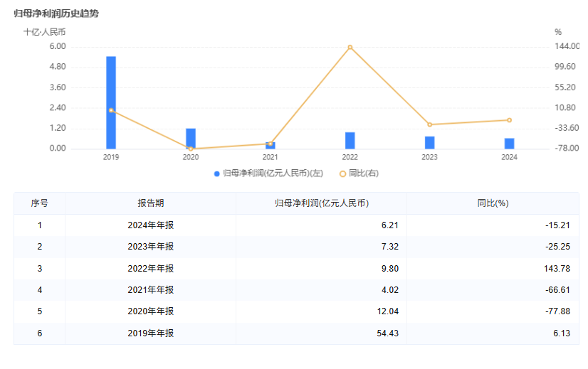Select the 2020年年报 table cell
The height and width of the screenshot is (369, 588).
[151, 311]
